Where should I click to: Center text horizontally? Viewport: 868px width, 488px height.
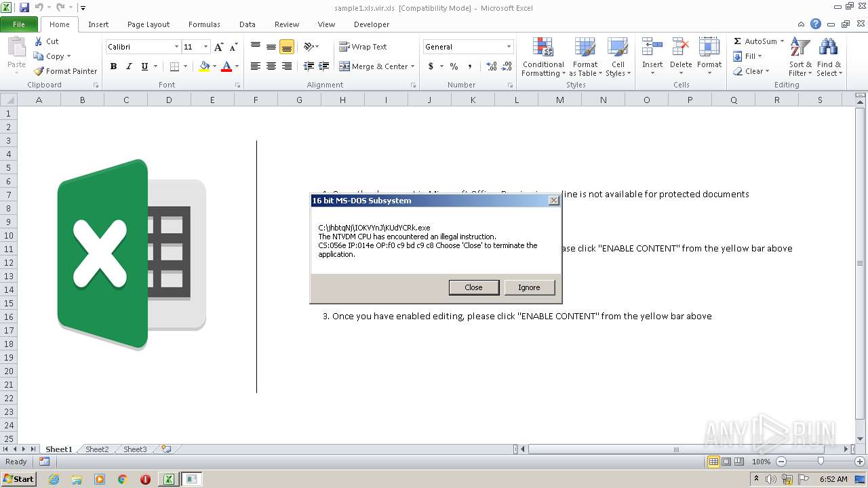[x=271, y=66]
